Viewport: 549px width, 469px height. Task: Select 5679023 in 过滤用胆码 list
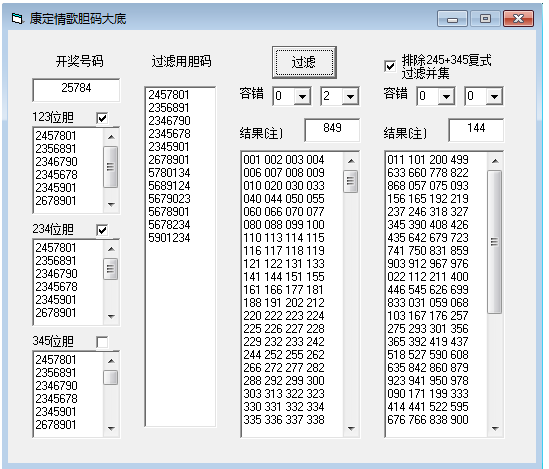pyautogui.click(x=169, y=198)
